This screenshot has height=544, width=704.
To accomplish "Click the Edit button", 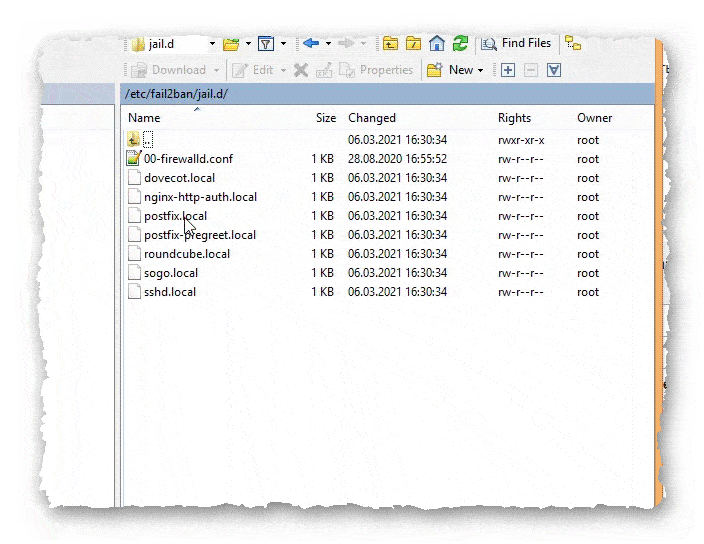I will pos(252,70).
